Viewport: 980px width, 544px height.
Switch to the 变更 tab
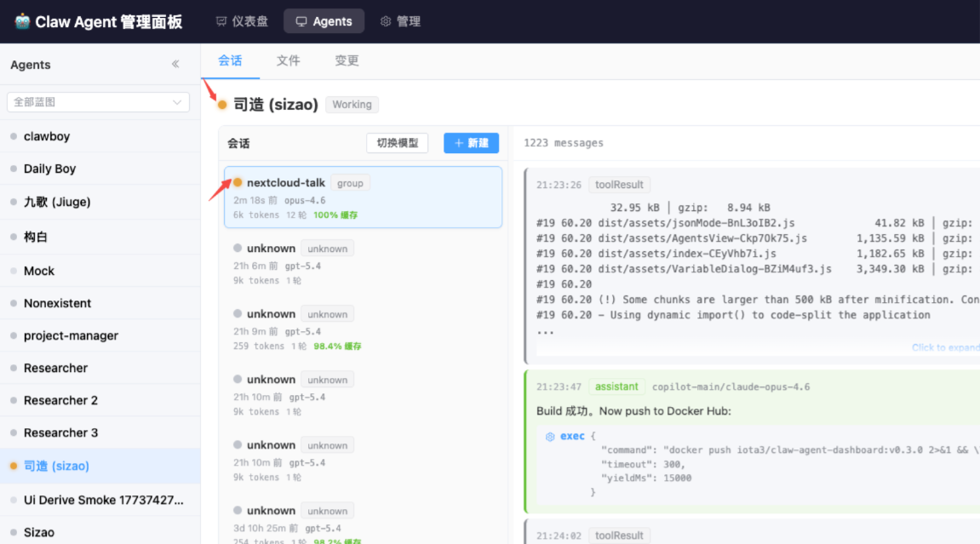[x=347, y=60]
